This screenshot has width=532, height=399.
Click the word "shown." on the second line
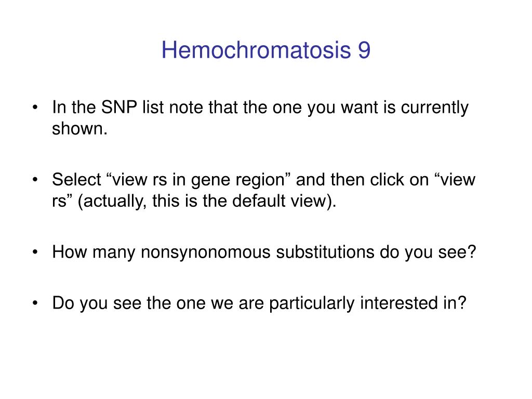pyautogui.click(x=79, y=129)
